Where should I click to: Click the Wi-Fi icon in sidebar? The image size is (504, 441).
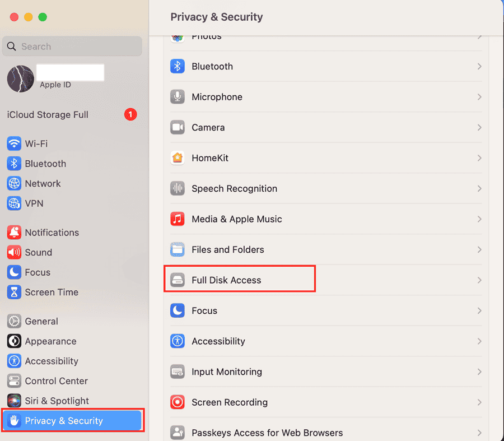(14, 144)
